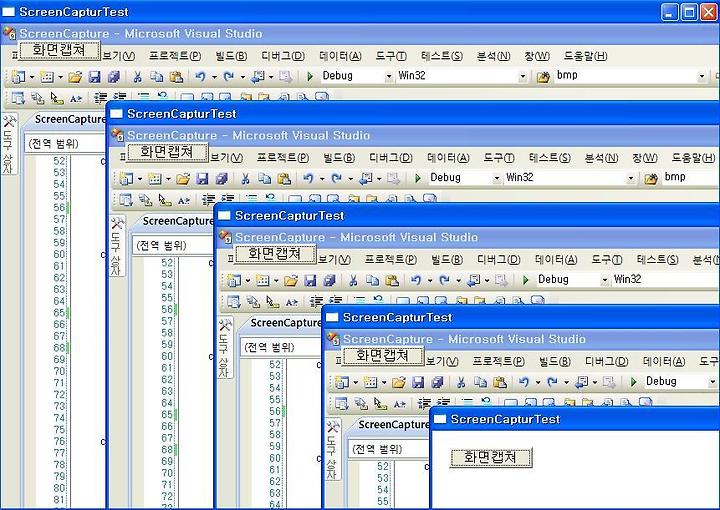Image resolution: width=720 pixels, height=510 pixels.
Task: Open the 도구 상자 toolbox side tab in the fourth nested window
Action: click(333, 449)
